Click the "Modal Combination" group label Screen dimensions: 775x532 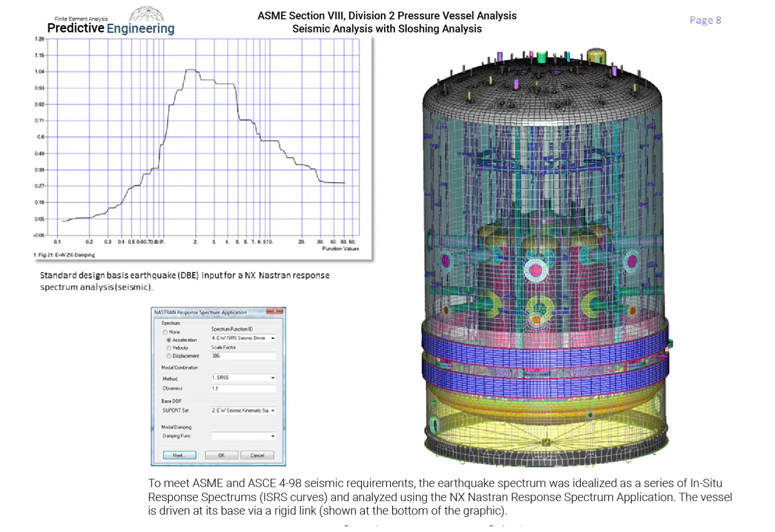180,368
